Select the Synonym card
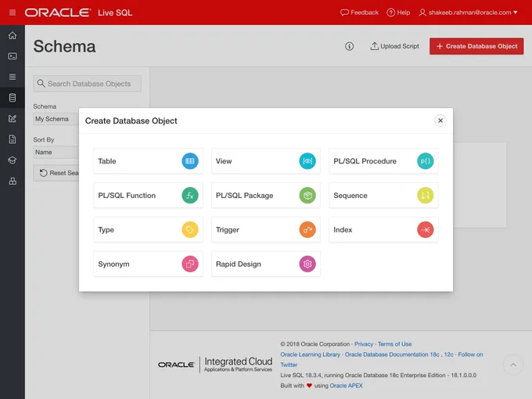 click(149, 264)
